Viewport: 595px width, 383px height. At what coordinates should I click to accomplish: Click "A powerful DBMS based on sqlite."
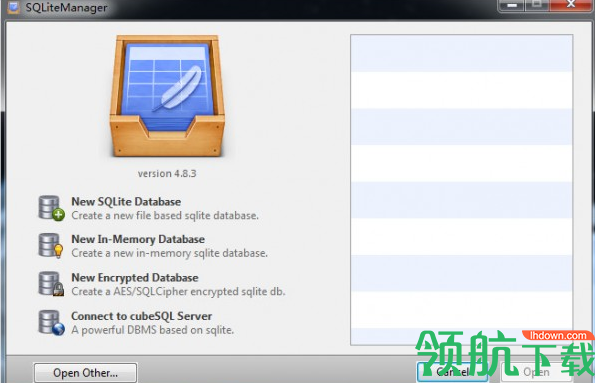tap(153, 330)
